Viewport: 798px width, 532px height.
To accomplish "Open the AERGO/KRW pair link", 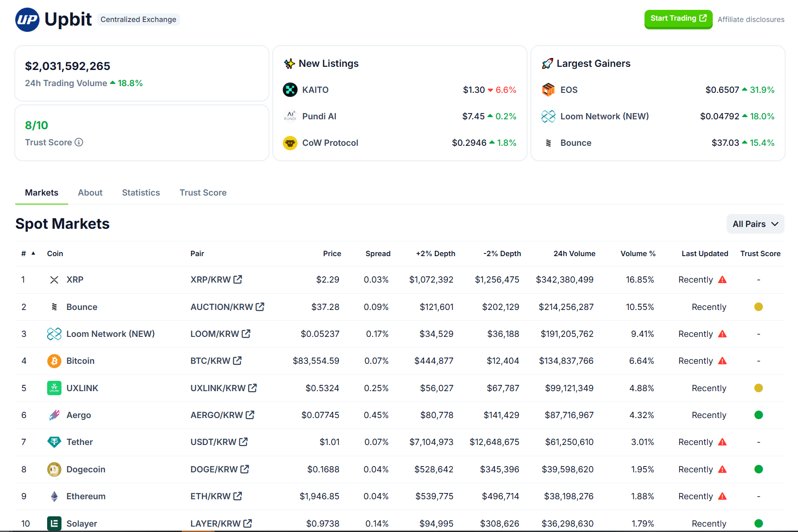I will tap(222, 415).
